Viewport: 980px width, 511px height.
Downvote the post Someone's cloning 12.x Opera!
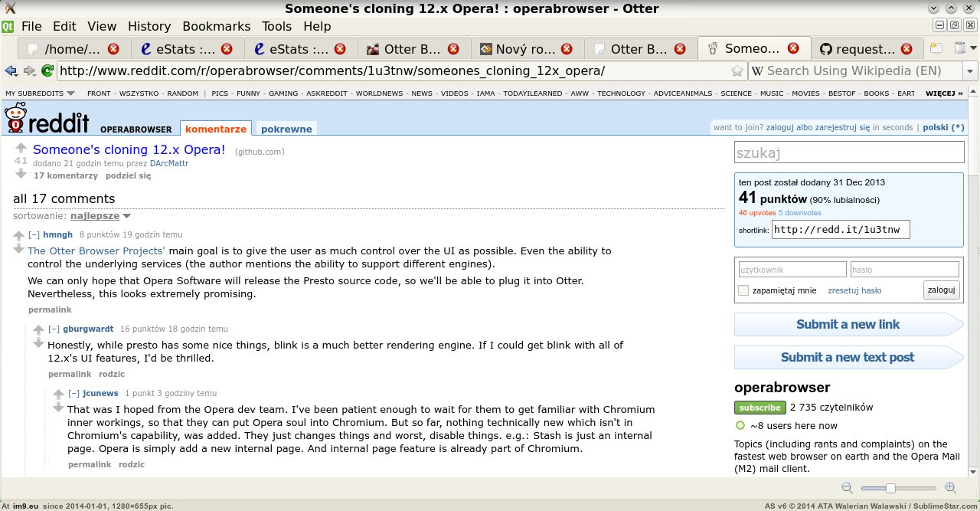point(21,173)
